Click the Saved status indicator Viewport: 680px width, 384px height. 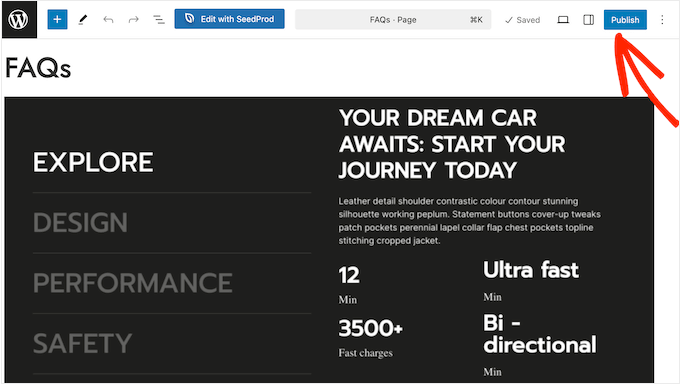[x=523, y=20]
